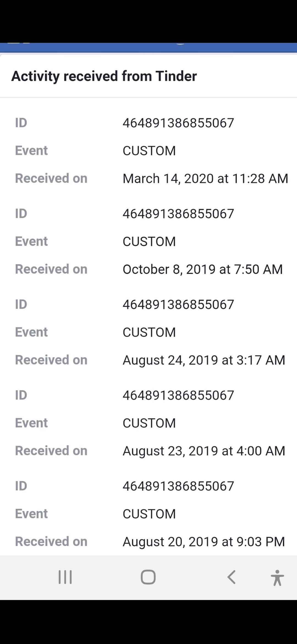Tap the back arrow in navigation bar

[x=231, y=577]
